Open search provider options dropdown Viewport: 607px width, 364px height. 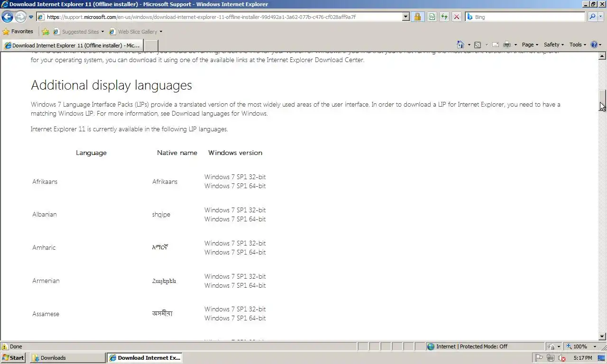[x=601, y=17]
